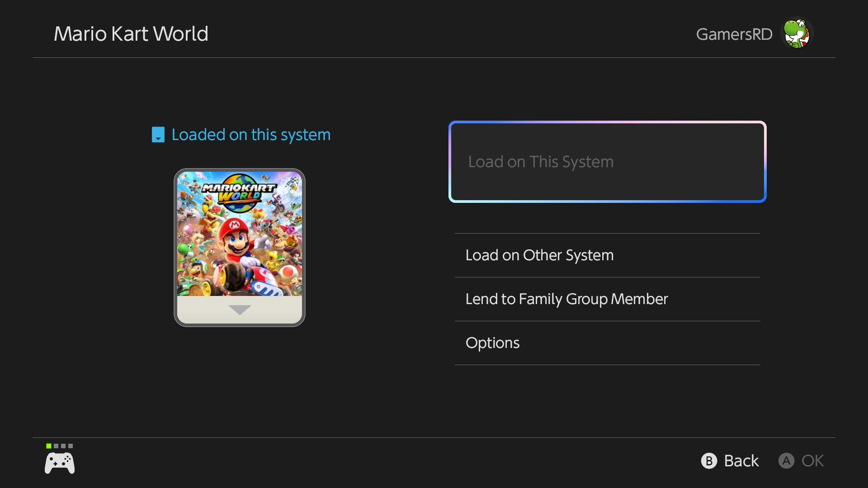Click the eject arrow on game card
Image resolution: width=868 pixels, height=488 pixels.
pyautogui.click(x=240, y=310)
